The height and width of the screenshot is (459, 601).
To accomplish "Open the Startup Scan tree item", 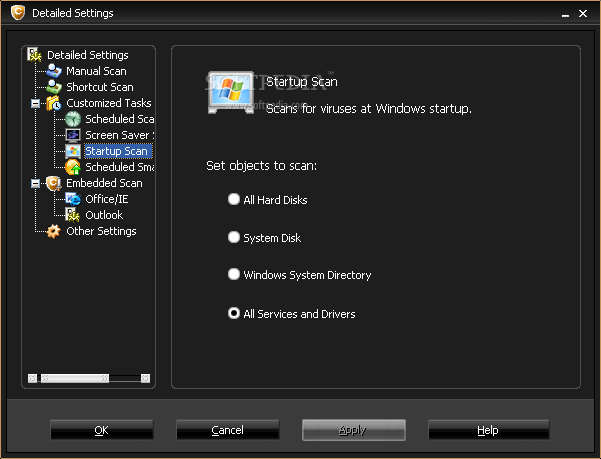I will pyautogui.click(x=116, y=152).
